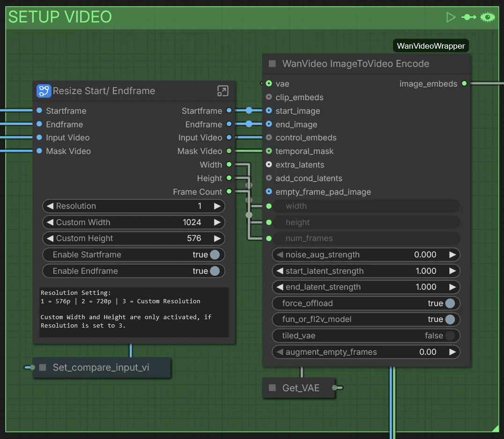The width and height of the screenshot is (504, 439).
Task: Click the Custom Height value 576
Action: [194, 238]
